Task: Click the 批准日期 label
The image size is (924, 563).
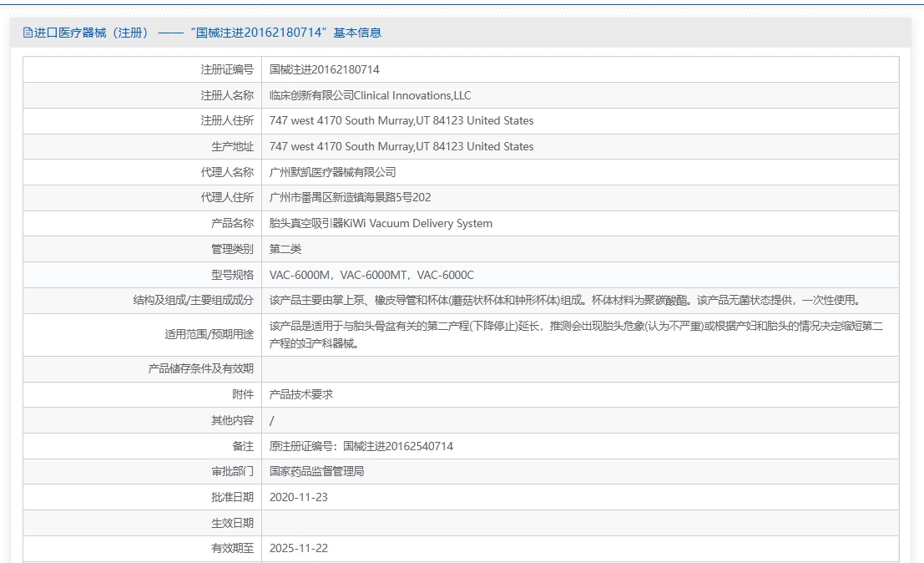Action: click(x=232, y=498)
